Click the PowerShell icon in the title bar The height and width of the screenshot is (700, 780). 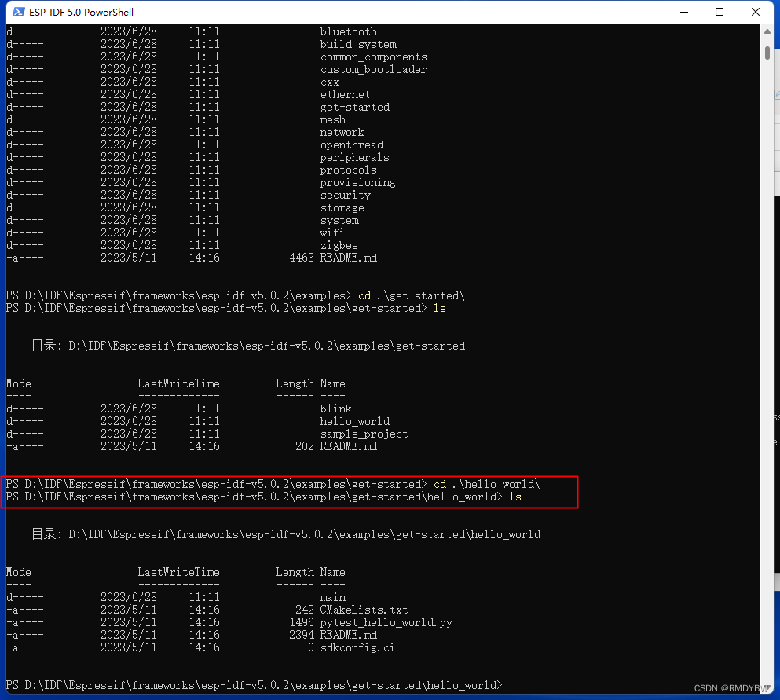tap(18, 12)
